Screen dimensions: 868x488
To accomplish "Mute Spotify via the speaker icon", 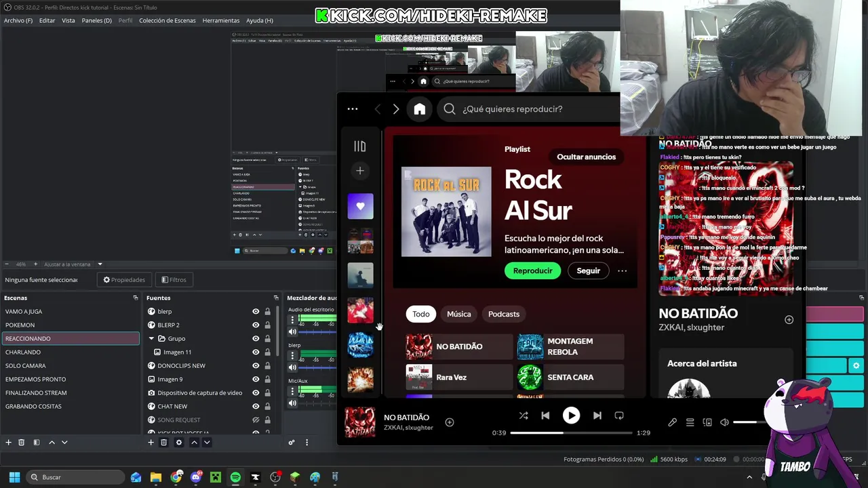I will click(724, 422).
